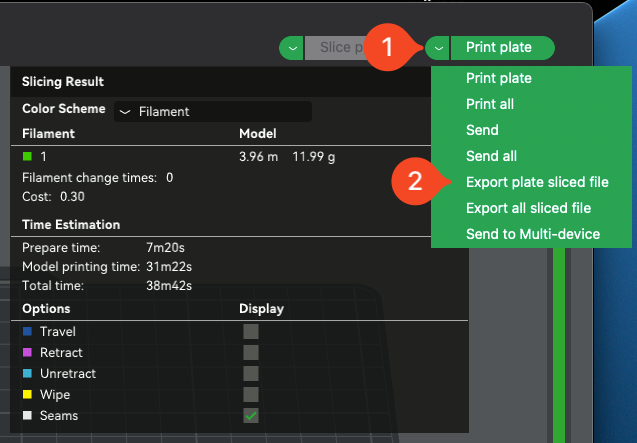Click the green vertical layer slider
Image resolution: width=637 pixels, height=443 pixels.
[x=559, y=350]
